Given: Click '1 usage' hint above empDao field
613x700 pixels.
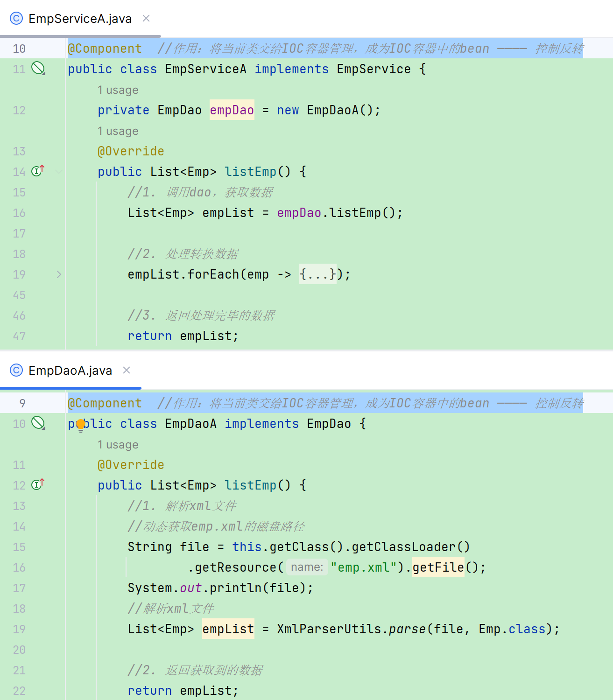Looking at the screenshot, I should [x=118, y=90].
